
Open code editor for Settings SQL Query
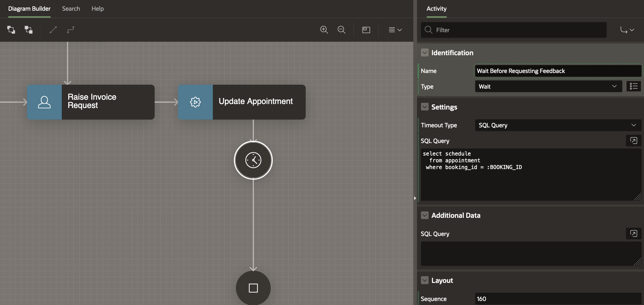click(633, 141)
